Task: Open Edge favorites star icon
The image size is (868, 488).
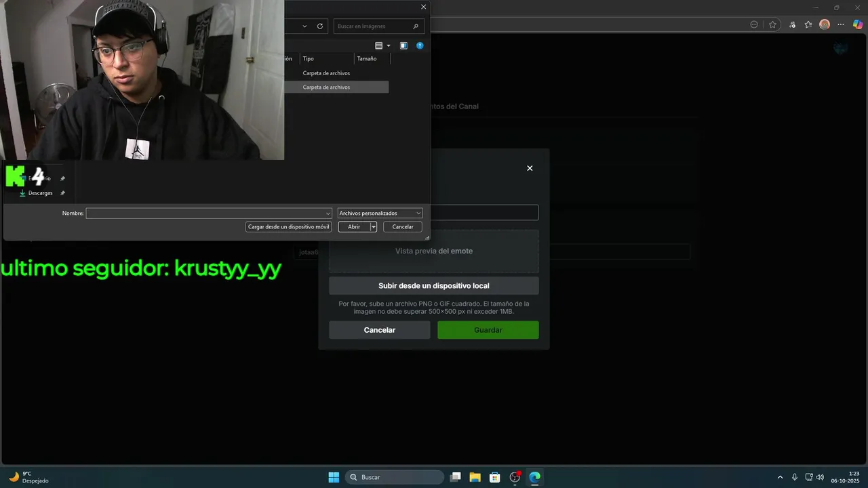Action: point(772,24)
